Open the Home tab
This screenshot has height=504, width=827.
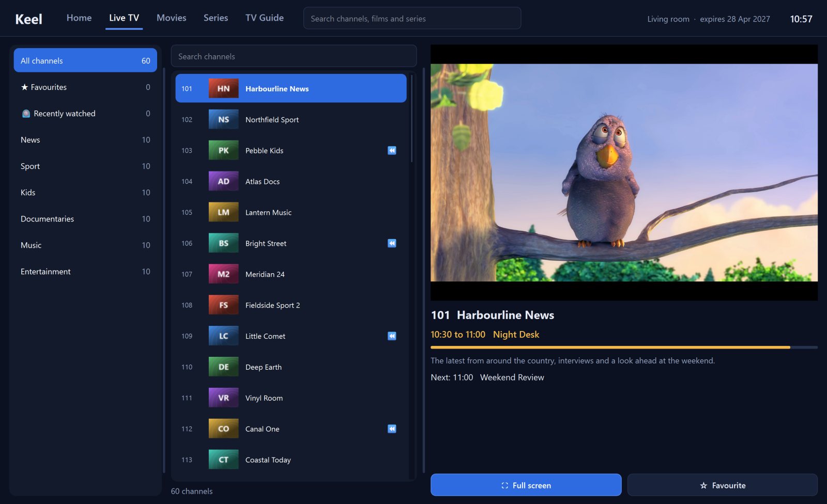(x=79, y=18)
